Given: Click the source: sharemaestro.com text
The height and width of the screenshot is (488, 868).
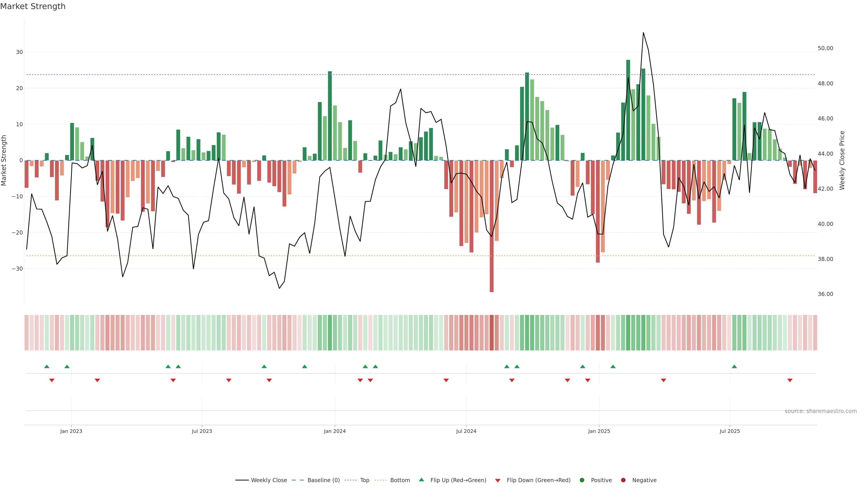Looking at the screenshot, I should click(821, 411).
